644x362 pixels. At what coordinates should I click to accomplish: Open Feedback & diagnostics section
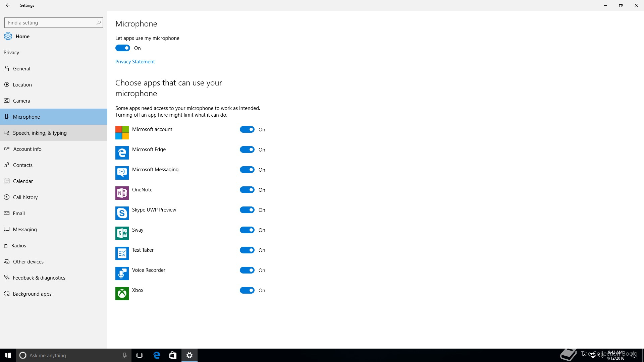click(54, 278)
